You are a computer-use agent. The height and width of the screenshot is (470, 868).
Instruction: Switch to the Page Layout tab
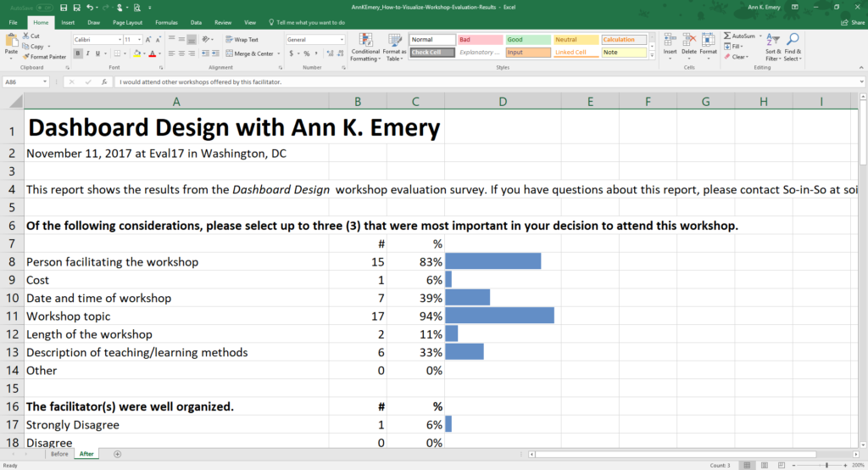click(127, 23)
